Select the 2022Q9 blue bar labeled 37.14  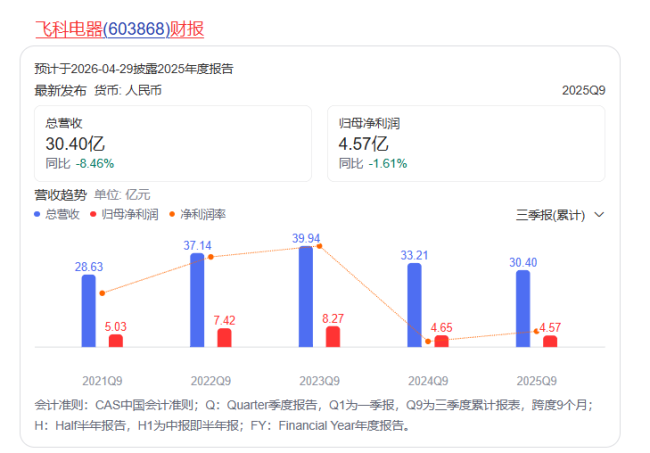click(197, 300)
